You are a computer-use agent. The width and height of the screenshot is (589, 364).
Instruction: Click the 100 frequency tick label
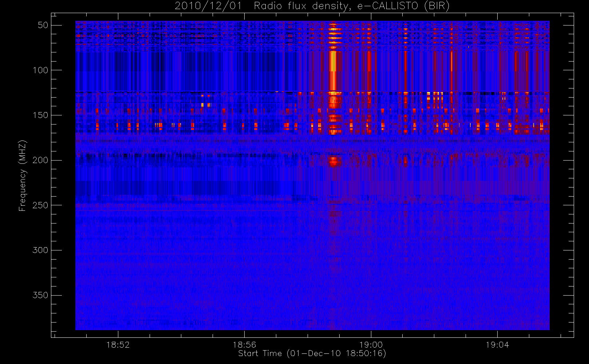pyautogui.click(x=40, y=70)
